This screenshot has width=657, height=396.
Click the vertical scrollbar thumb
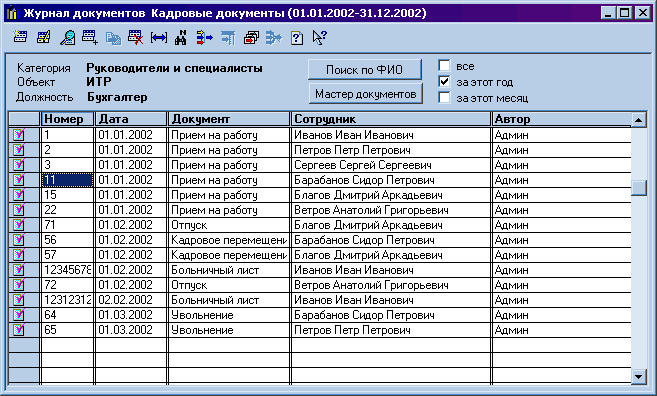[x=639, y=187]
